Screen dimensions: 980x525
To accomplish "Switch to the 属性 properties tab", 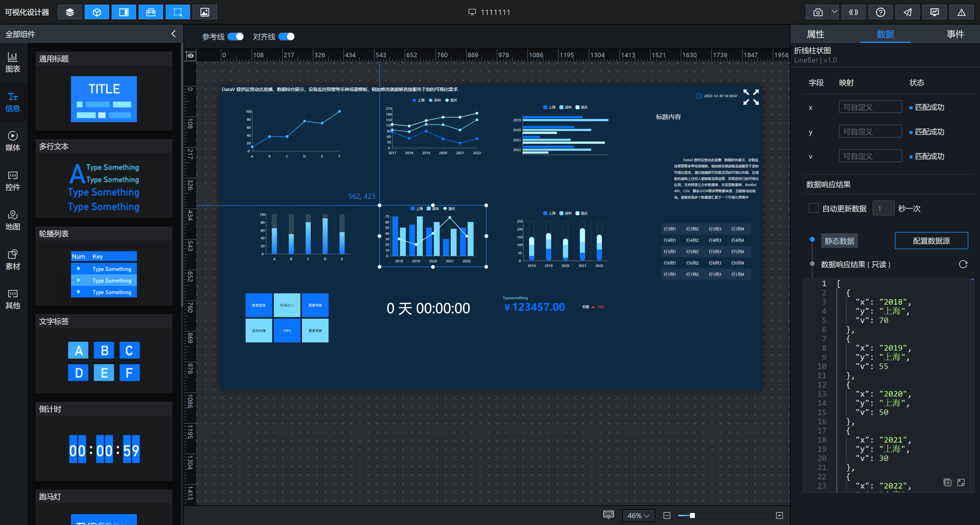I will pyautogui.click(x=815, y=34).
